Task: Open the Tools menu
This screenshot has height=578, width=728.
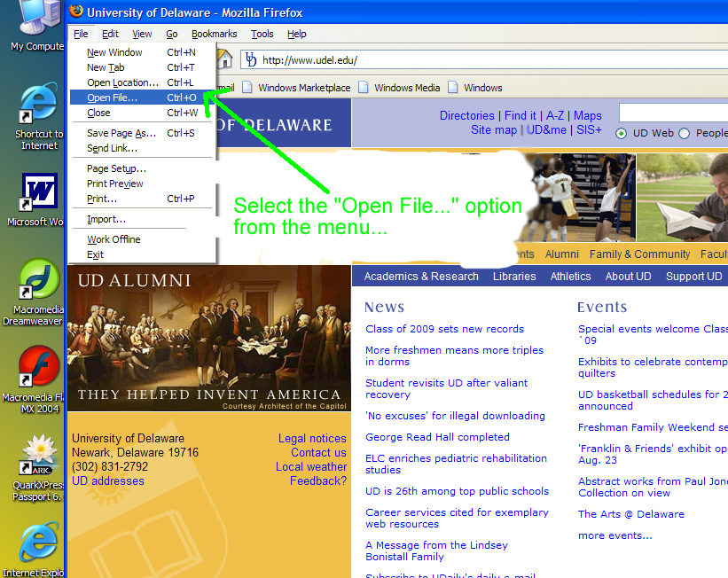Action: click(262, 34)
